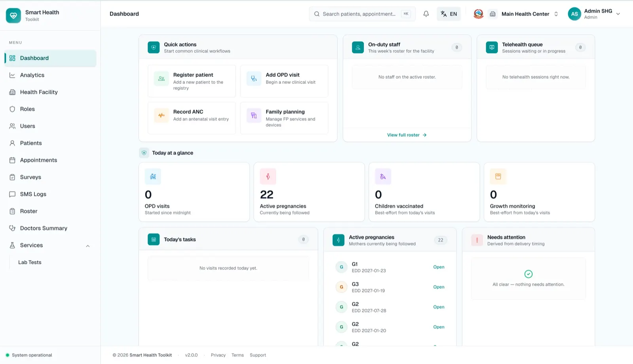Click the G avatar for G3 pregnancy
The image size is (633, 364).
coord(341,287)
